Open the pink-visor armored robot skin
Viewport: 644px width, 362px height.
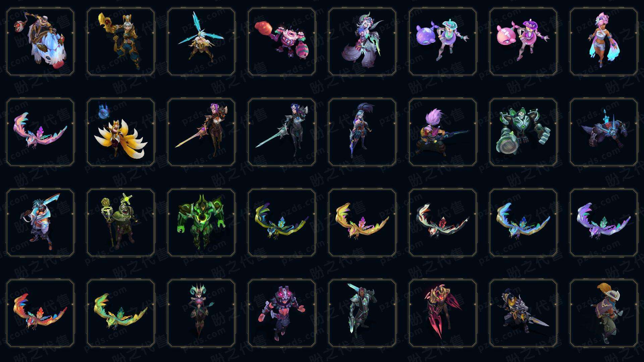(282, 313)
